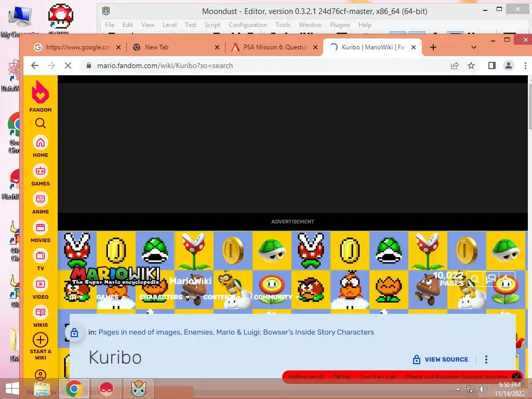Viewport: 532px width, 399px height.
Task: Open a new browser tab
Action: 433,47
